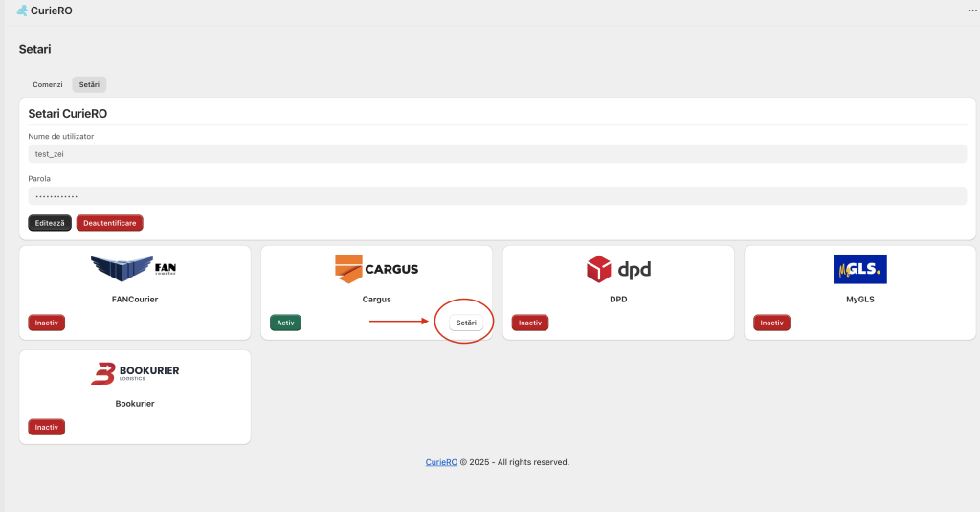Click the FANCourier name label
Viewport: 980px width, 512px height.
click(x=135, y=299)
